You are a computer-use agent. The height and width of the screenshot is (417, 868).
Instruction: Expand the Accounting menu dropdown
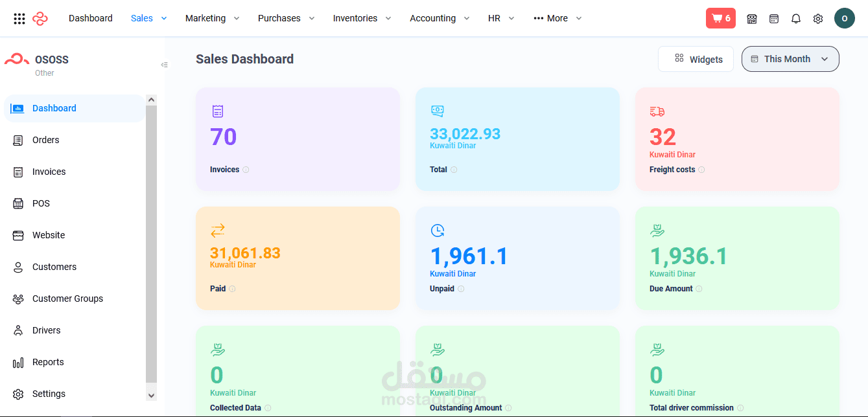440,18
